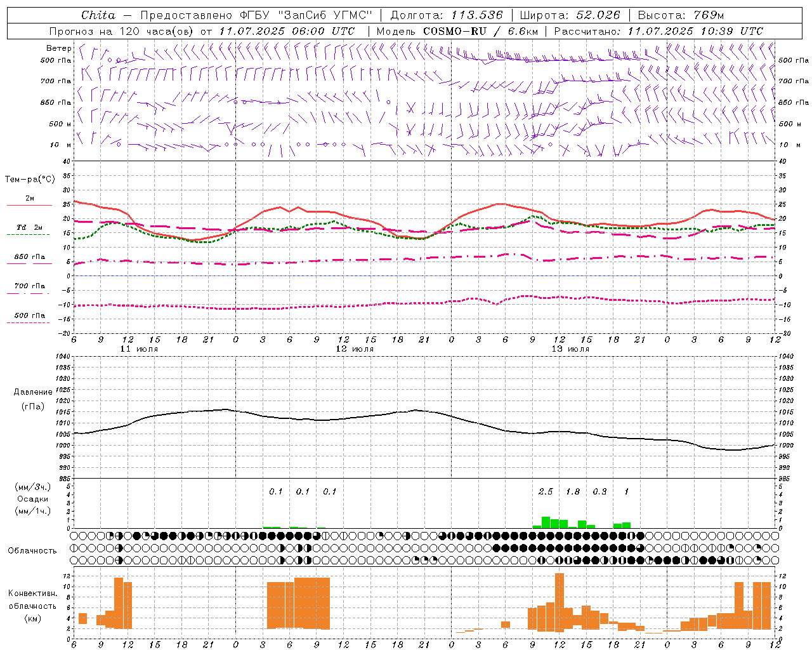Click the tallest green precipitation bar
The image size is (812, 650).
point(546,522)
